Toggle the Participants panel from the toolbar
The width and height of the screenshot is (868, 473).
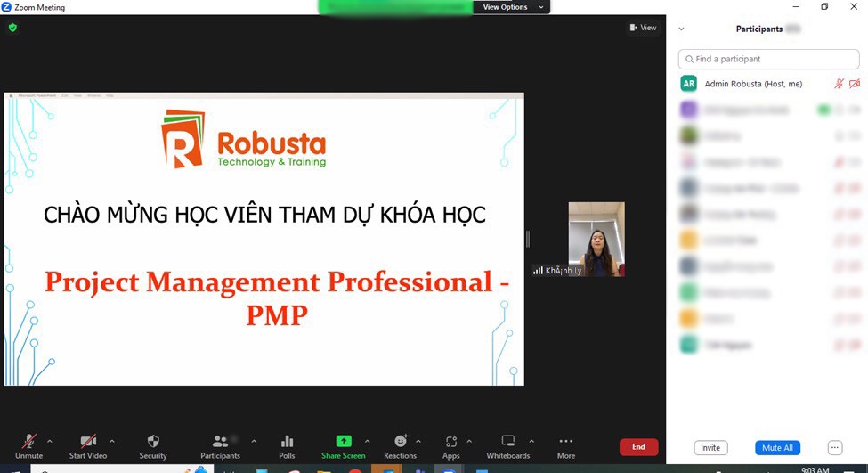coord(220,446)
